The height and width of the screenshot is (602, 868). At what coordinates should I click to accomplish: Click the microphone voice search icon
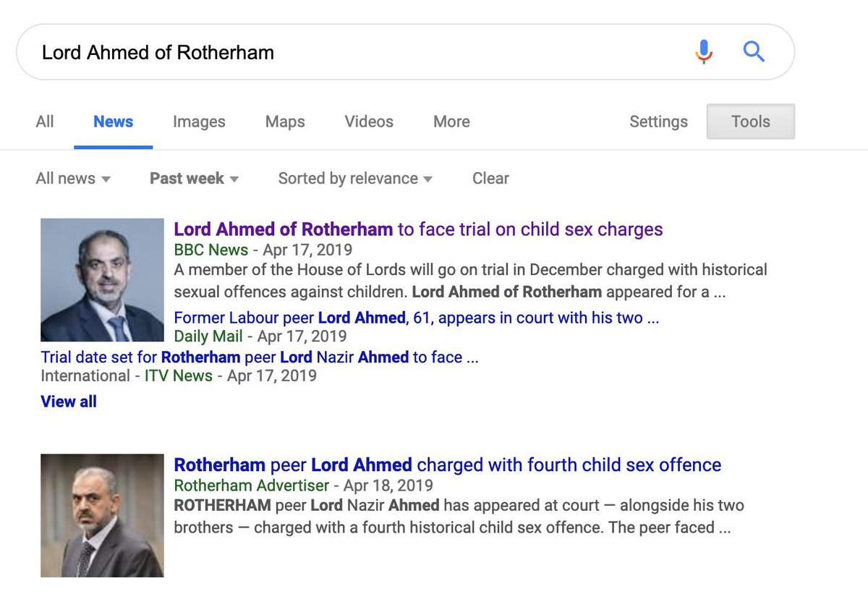(x=704, y=51)
